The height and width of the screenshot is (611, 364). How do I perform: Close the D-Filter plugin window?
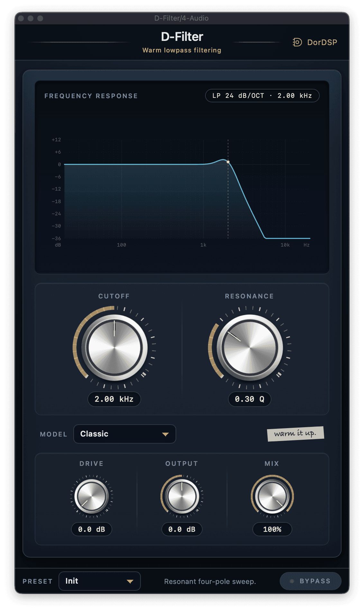[21, 18]
